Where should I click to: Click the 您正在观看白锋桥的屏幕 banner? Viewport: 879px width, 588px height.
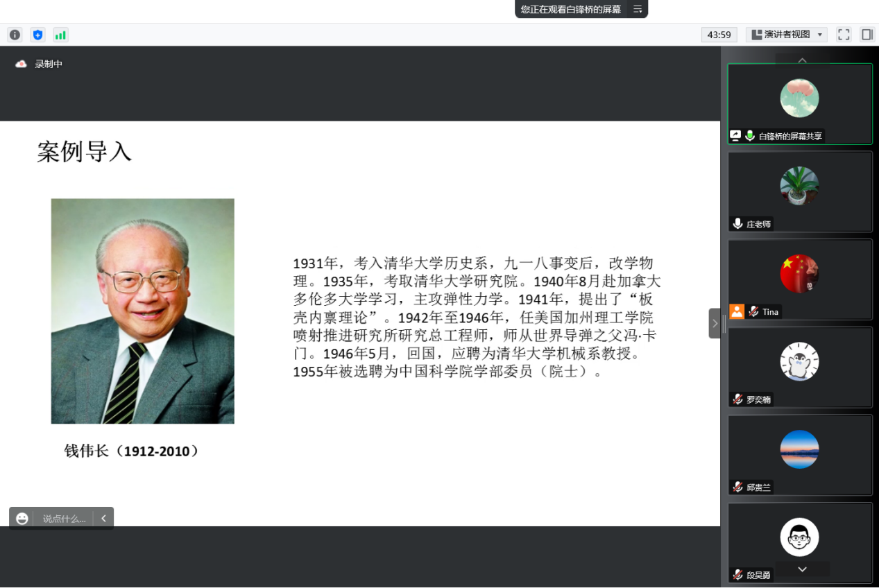571,9
